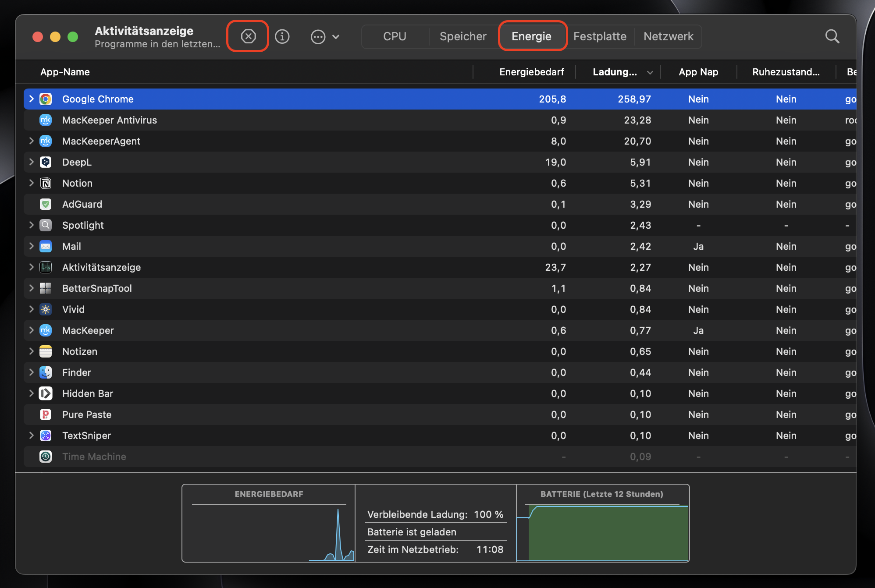Click the Time Machine app icon
The image size is (875, 588).
pos(46,457)
